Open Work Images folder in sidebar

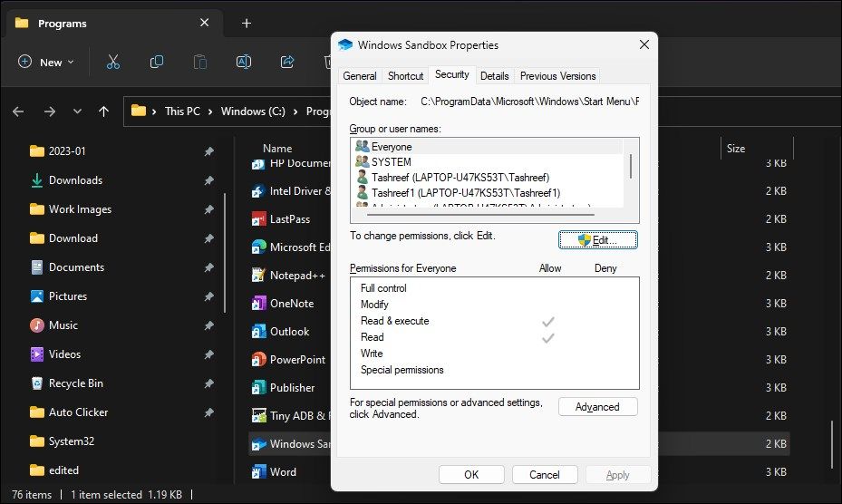[80, 209]
